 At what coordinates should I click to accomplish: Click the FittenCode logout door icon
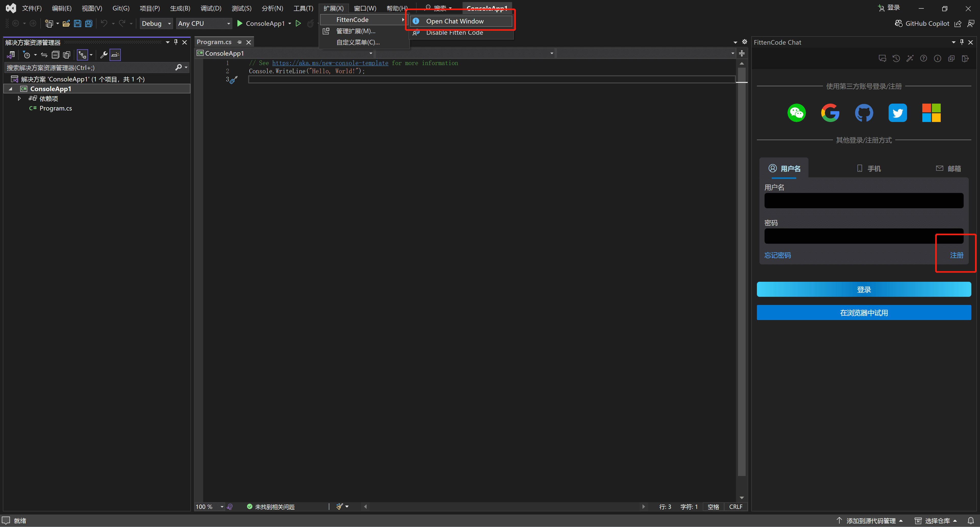pos(965,58)
